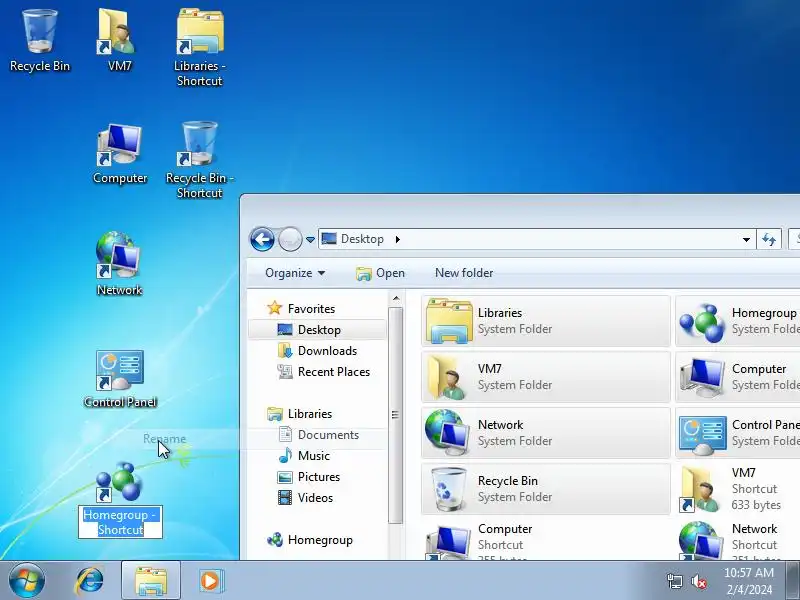The image size is (800, 600).
Task: Open Downloads in the navigation pane
Action: [317, 351]
